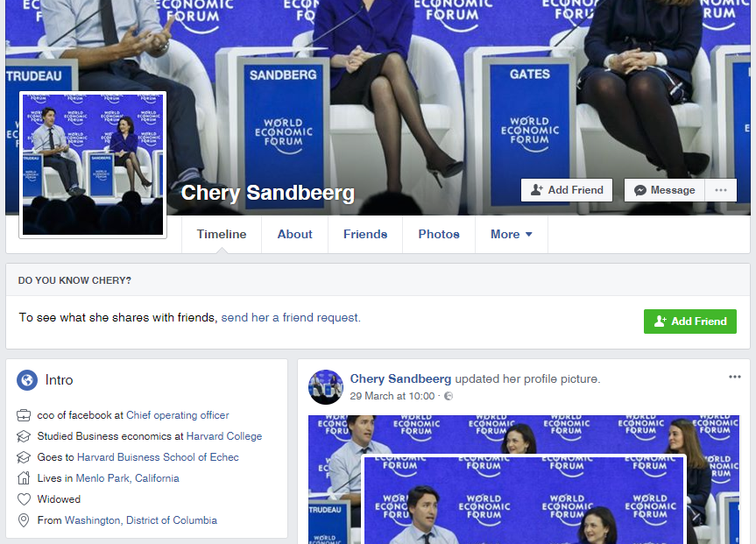
Task: Open Washington, District of Columbia link
Action: point(141,520)
